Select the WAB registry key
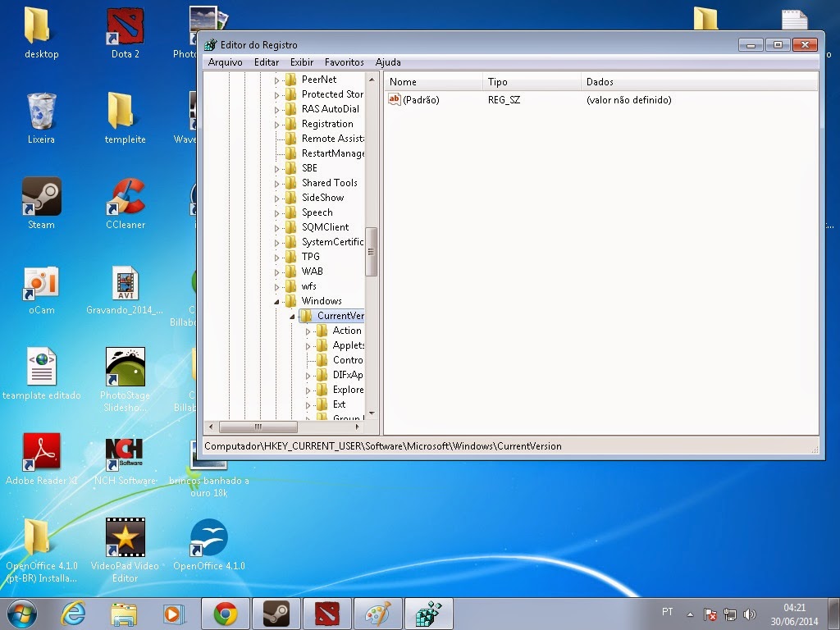Viewport: 840px width, 630px height. 313,271
